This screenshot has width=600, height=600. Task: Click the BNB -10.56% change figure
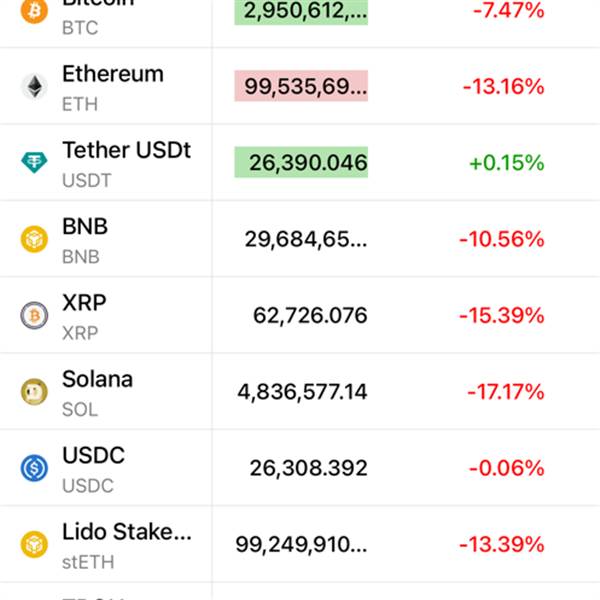pyautogui.click(x=502, y=239)
